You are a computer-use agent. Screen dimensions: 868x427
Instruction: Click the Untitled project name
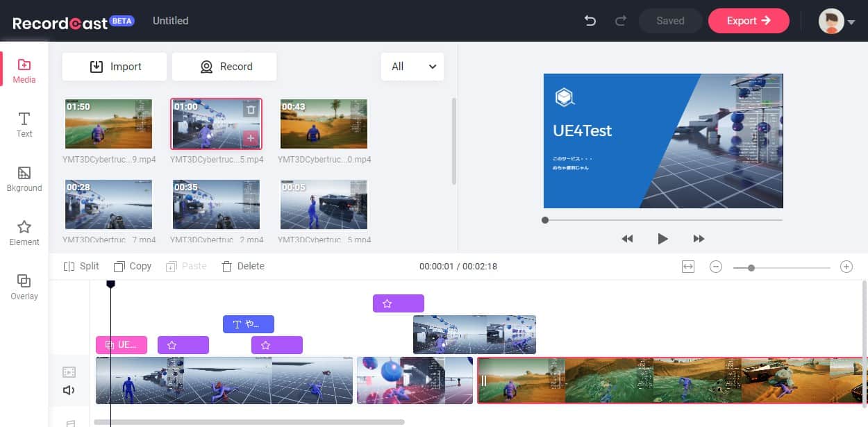coord(170,21)
